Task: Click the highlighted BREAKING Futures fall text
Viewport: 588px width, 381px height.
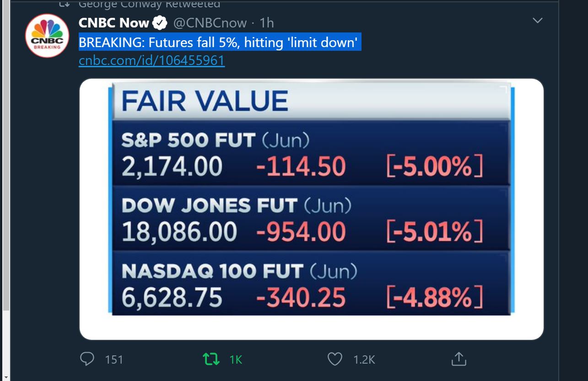Action: (220, 43)
